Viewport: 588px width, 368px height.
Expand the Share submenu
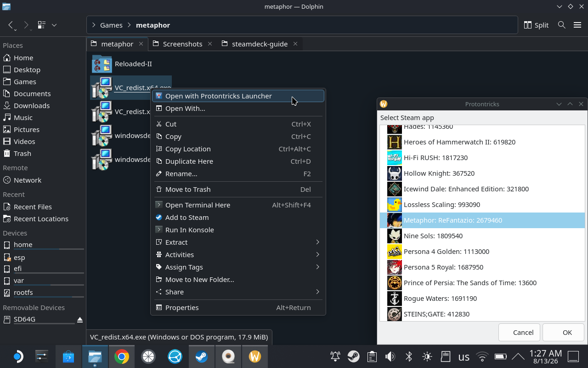coord(238,292)
